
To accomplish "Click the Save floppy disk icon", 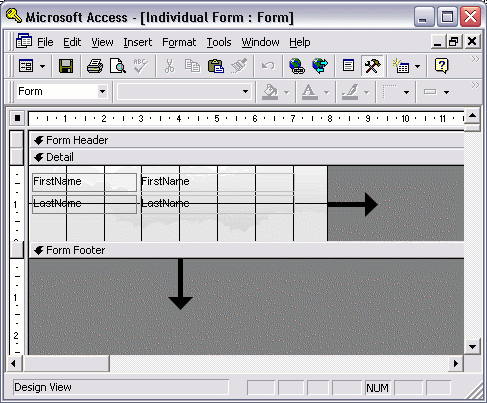I will point(66,66).
